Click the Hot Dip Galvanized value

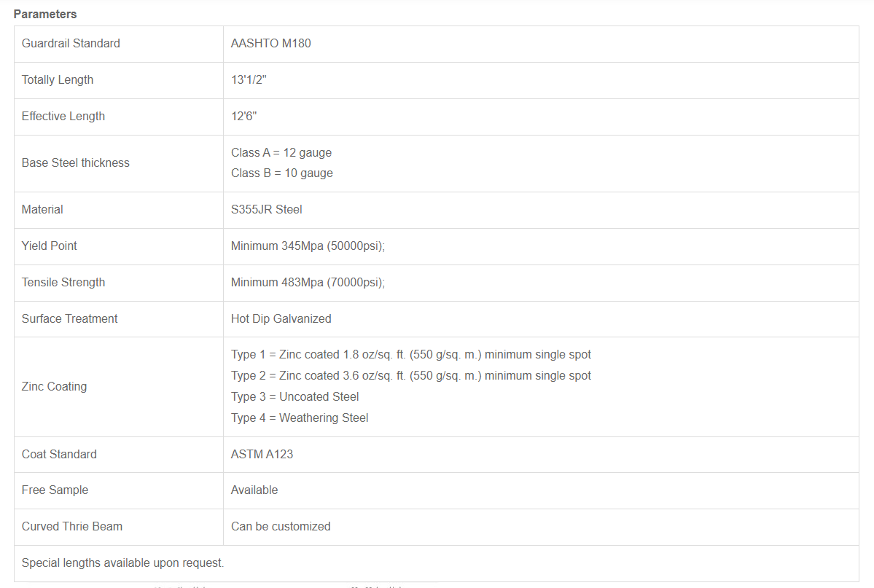(x=281, y=318)
